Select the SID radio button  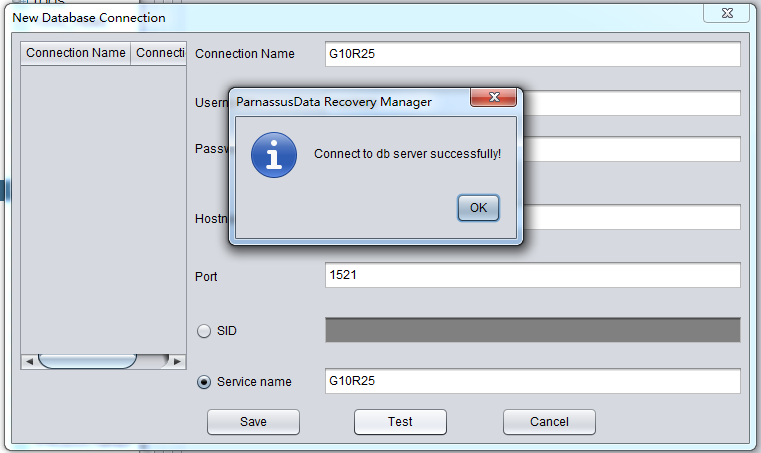204,331
